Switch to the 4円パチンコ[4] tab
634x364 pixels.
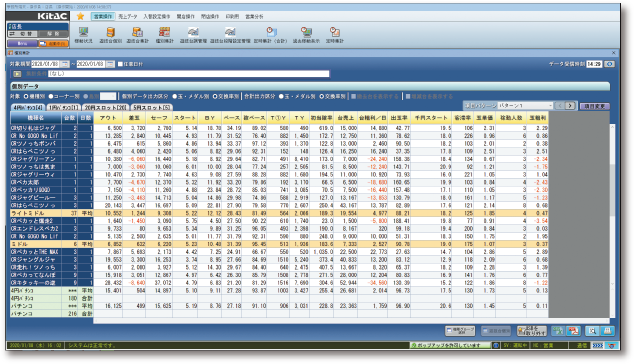[28, 108]
